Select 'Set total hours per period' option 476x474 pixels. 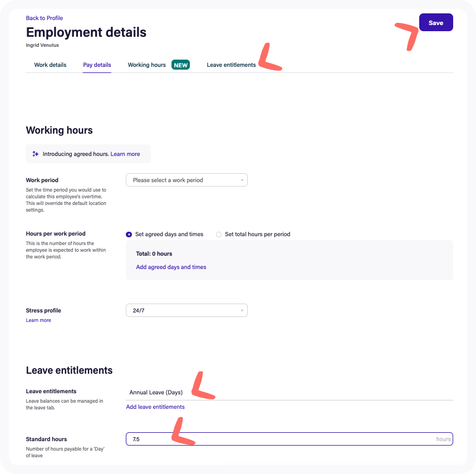218,234
